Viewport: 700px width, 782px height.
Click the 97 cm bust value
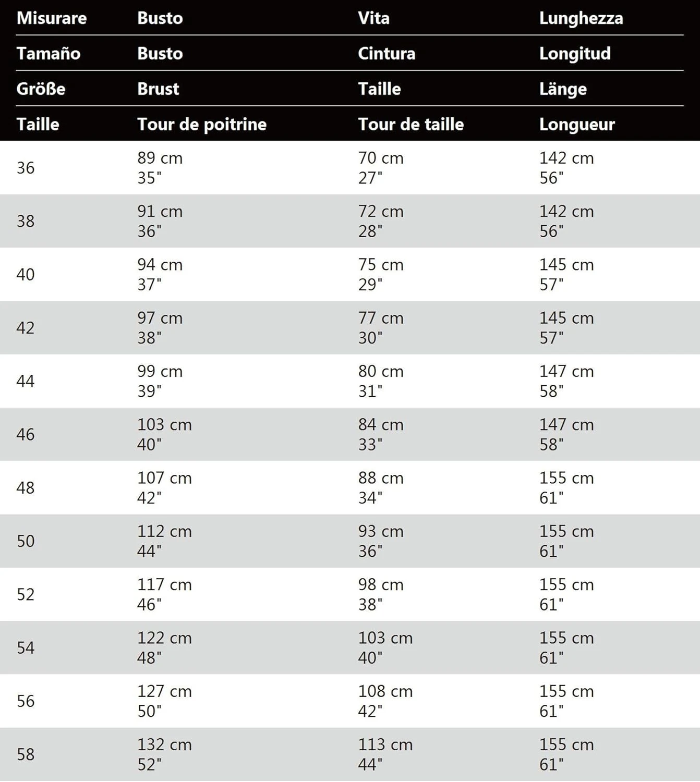click(160, 318)
